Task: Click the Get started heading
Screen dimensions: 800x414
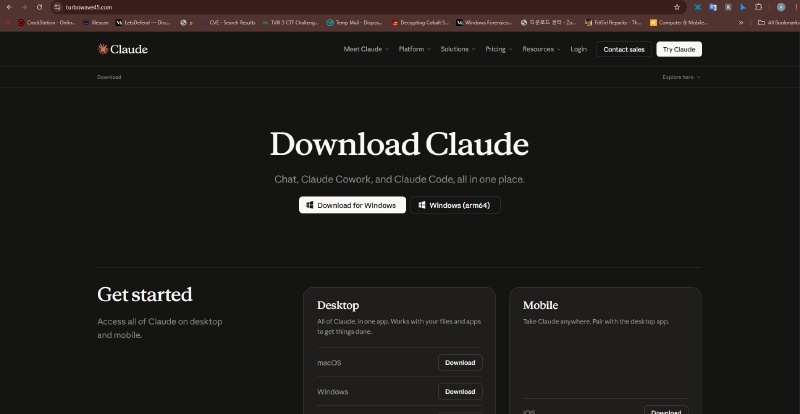Action: [x=145, y=295]
